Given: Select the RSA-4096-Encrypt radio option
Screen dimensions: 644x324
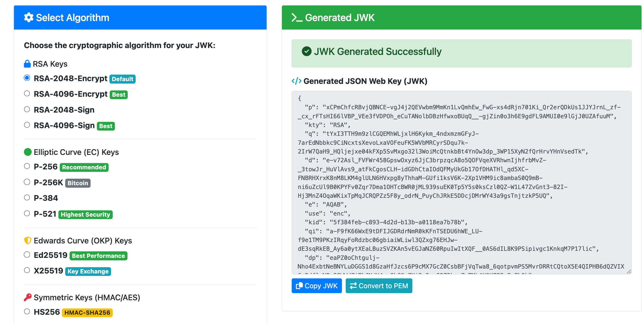Looking at the screenshot, I should 27,94.
